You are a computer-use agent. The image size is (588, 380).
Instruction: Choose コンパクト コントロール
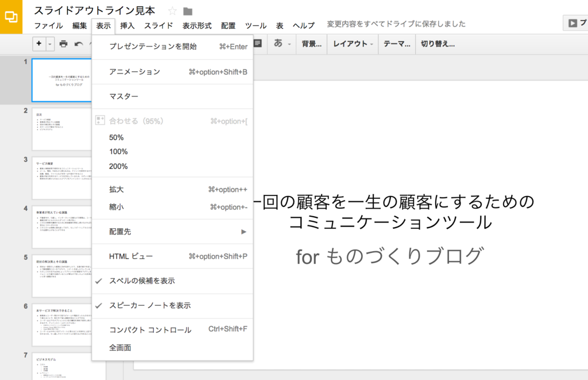tap(172, 330)
